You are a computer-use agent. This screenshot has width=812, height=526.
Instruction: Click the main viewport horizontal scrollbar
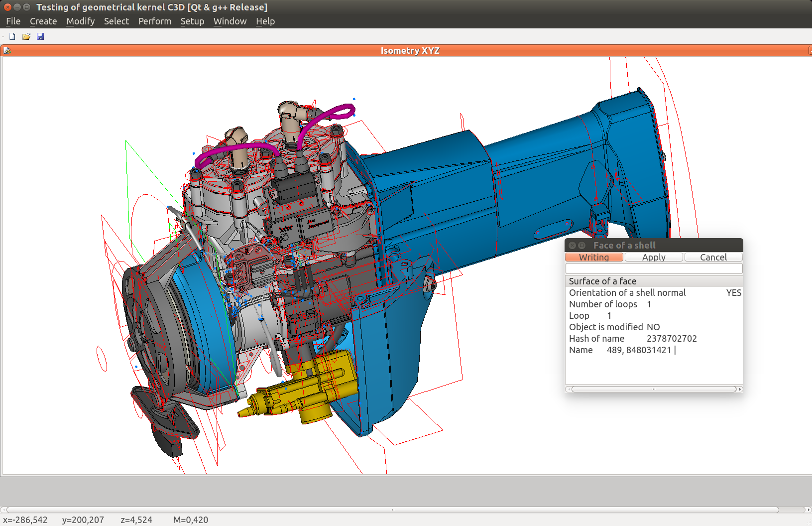click(x=392, y=510)
